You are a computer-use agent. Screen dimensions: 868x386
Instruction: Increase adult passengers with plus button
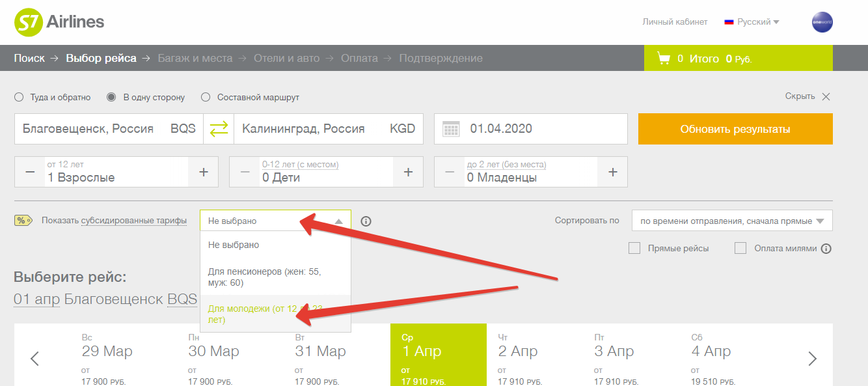[x=204, y=172]
